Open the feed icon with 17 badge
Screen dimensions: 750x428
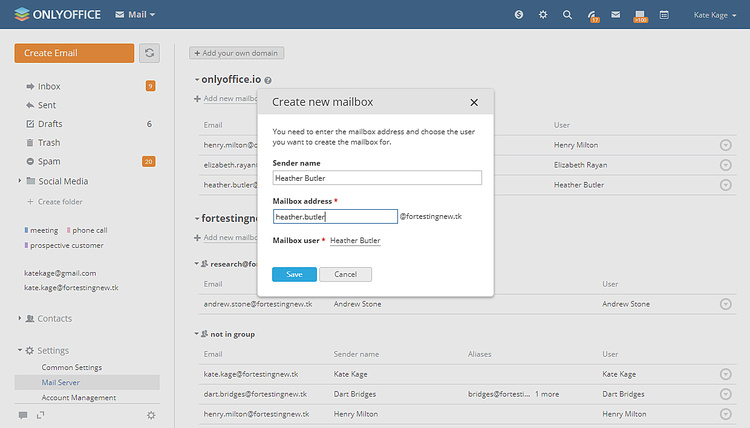pyautogui.click(x=592, y=15)
